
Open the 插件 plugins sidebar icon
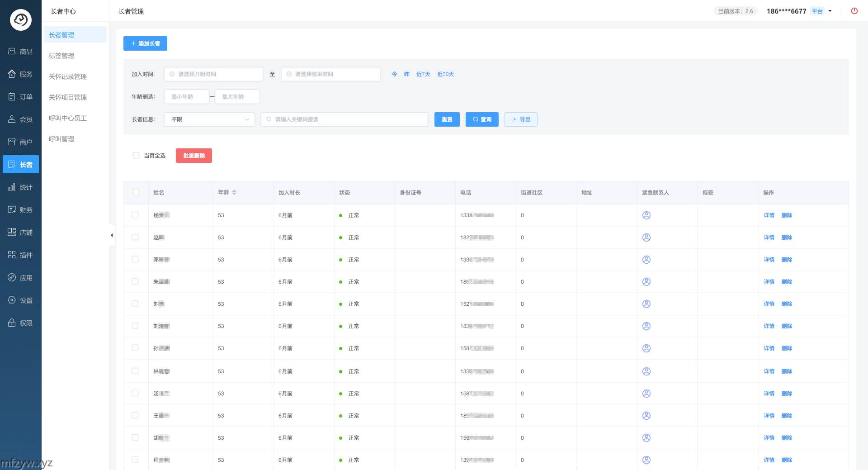(20, 255)
